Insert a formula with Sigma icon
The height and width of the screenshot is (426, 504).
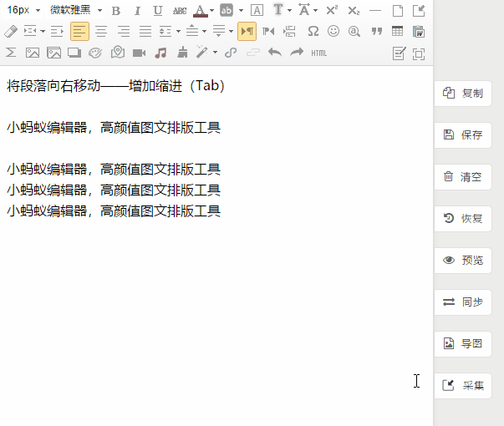pyautogui.click(x=11, y=53)
